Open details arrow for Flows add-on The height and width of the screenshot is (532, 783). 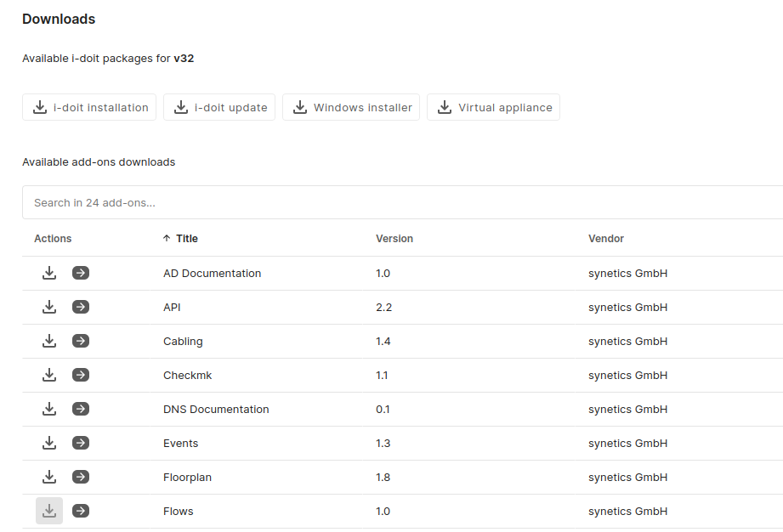click(x=81, y=511)
